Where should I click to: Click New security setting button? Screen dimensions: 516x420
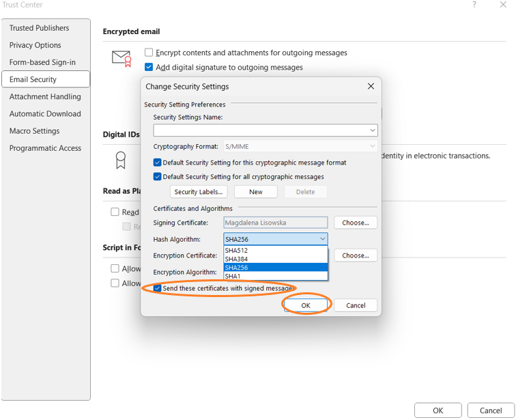[x=256, y=192]
